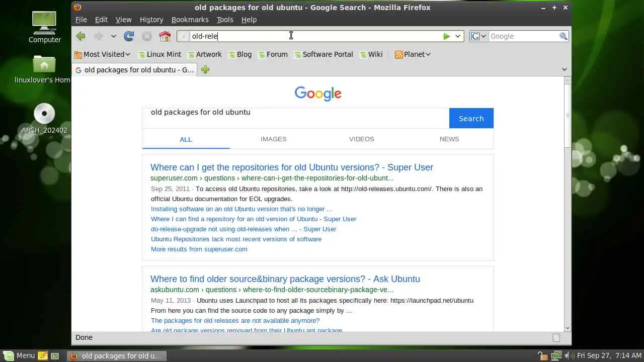Click the volume speaker tray icon
Viewport: 644px width, 362px height.
tap(569, 355)
